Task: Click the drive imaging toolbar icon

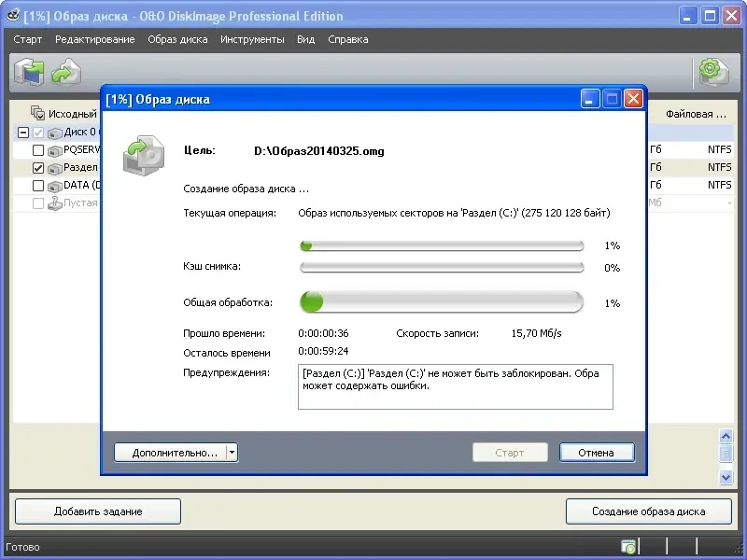Action: click(29, 72)
